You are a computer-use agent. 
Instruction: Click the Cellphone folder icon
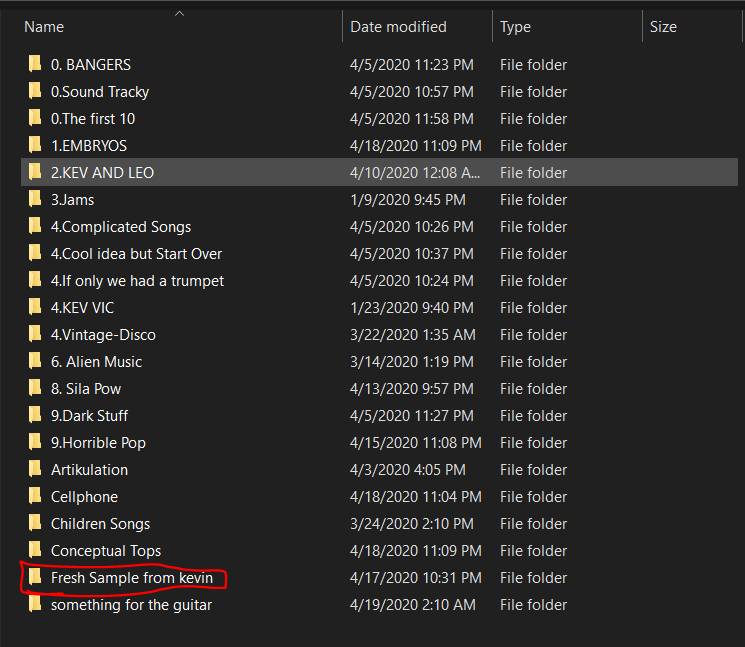(x=35, y=496)
